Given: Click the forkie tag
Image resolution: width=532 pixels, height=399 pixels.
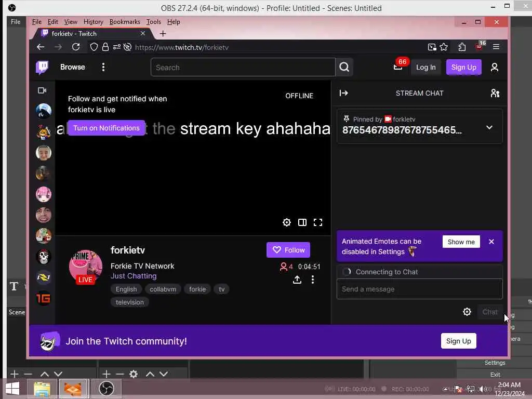Looking at the screenshot, I should (x=197, y=289).
